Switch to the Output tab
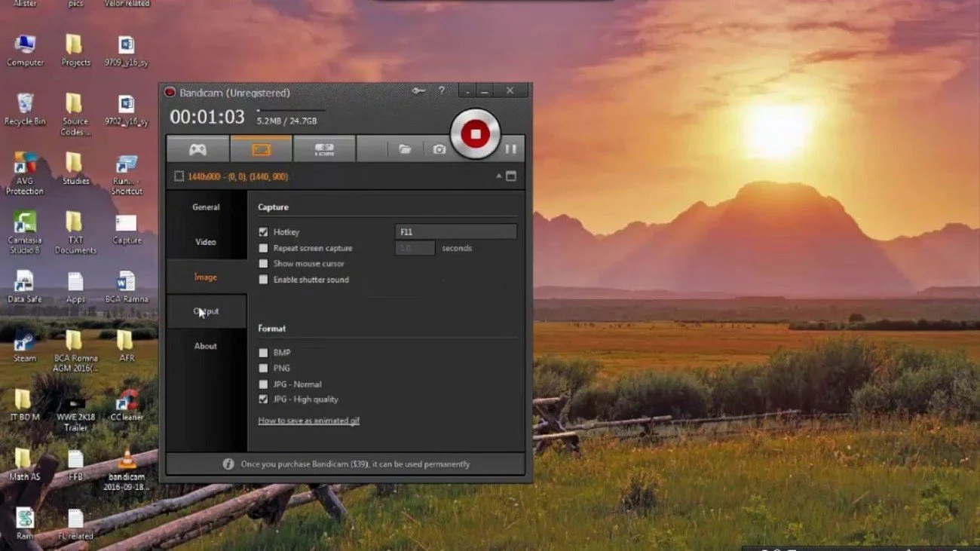The image size is (980, 551). coord(206,311)
